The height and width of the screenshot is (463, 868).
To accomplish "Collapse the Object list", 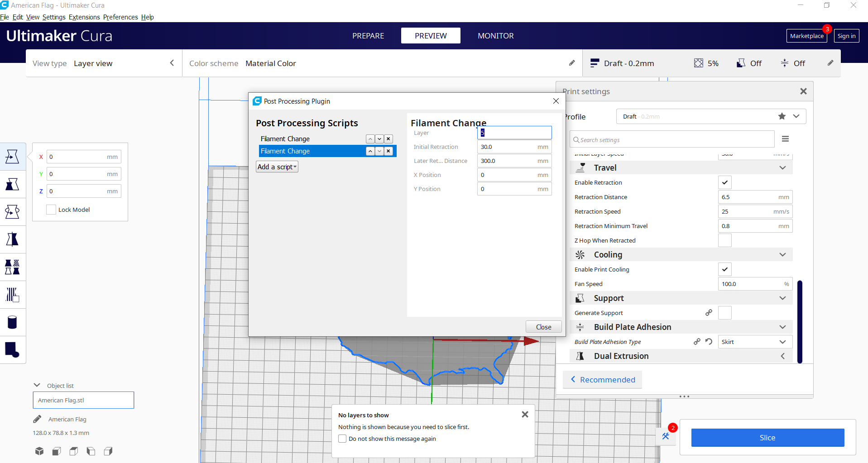I will tap(37, 385).
